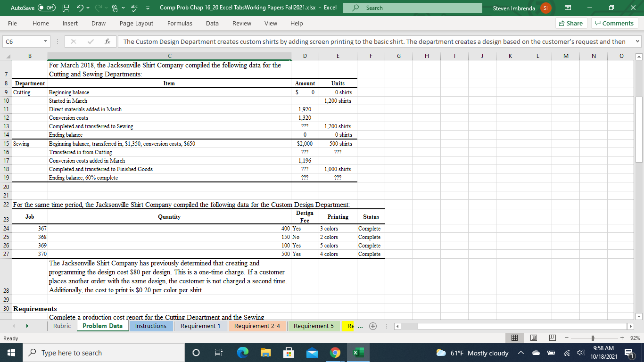Open the Name Box dropdown

tap(46, 41)
